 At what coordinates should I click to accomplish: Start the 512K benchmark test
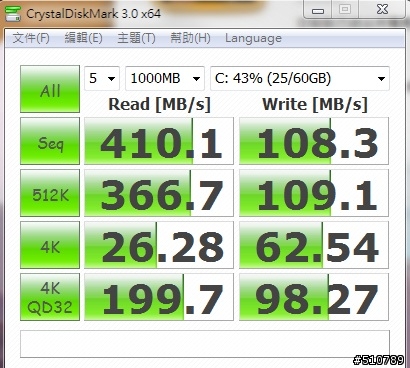(50, 193)
